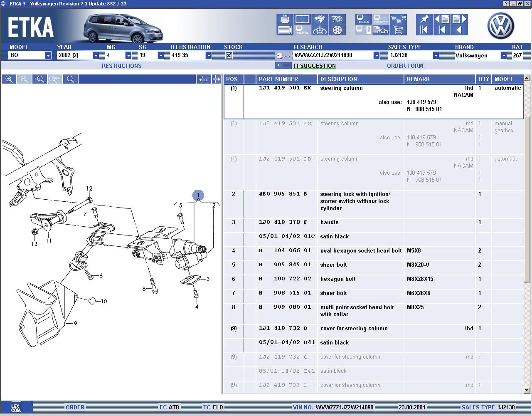Jump to first with the double-bar arrow
Image resolution: width=532 pixels, height=416 pixels.
424,30
